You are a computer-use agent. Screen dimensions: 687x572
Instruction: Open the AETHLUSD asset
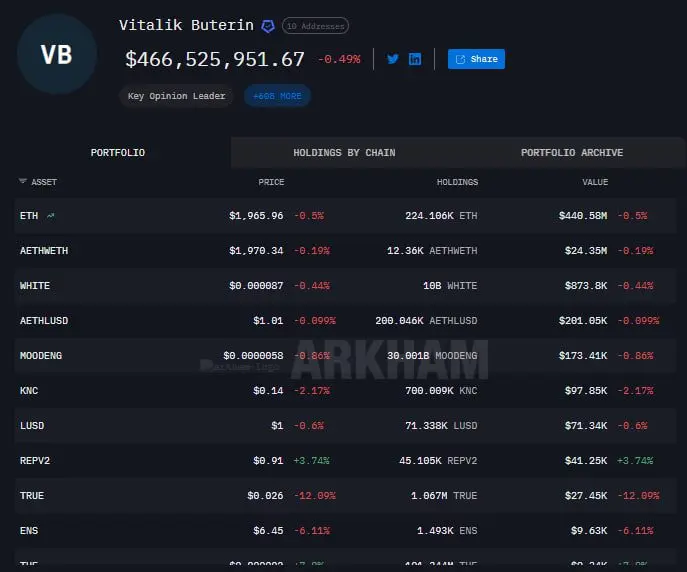(x=44, y=321)
